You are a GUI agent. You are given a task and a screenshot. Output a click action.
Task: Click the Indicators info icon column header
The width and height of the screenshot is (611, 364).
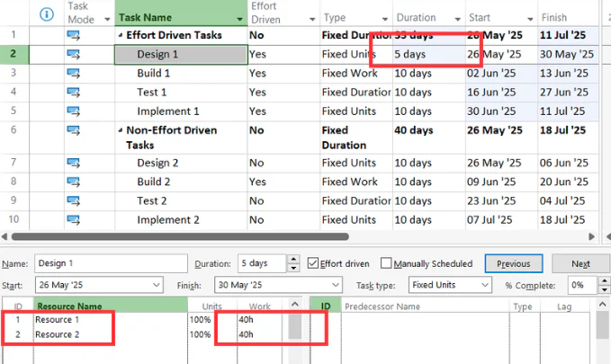47,14
